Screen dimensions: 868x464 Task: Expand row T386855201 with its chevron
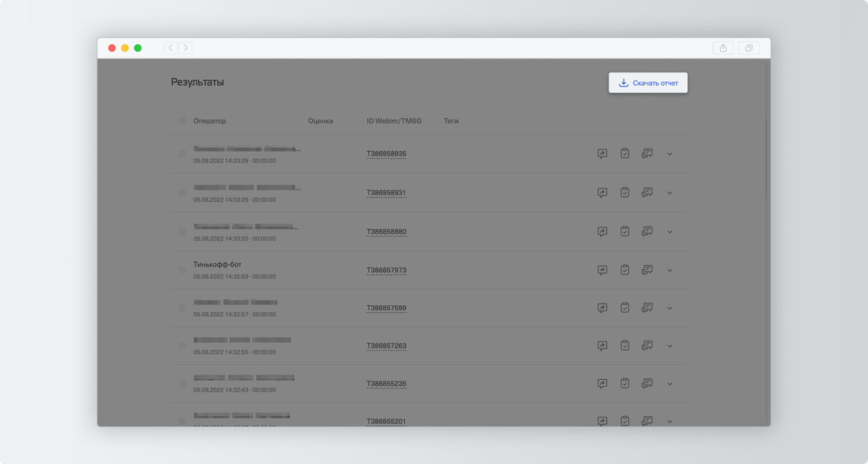(670, 422)
